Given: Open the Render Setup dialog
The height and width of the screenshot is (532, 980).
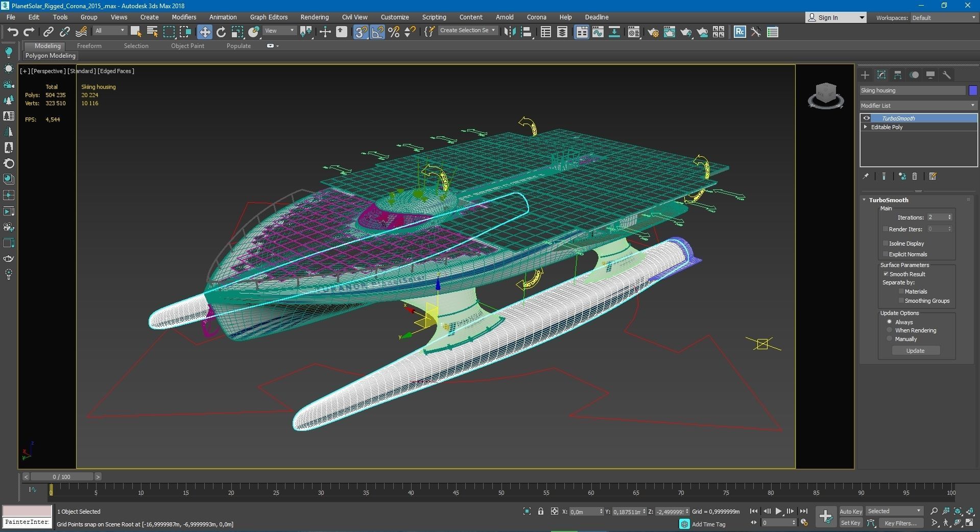Looking at the screenshot, I should tap(653, 32).
